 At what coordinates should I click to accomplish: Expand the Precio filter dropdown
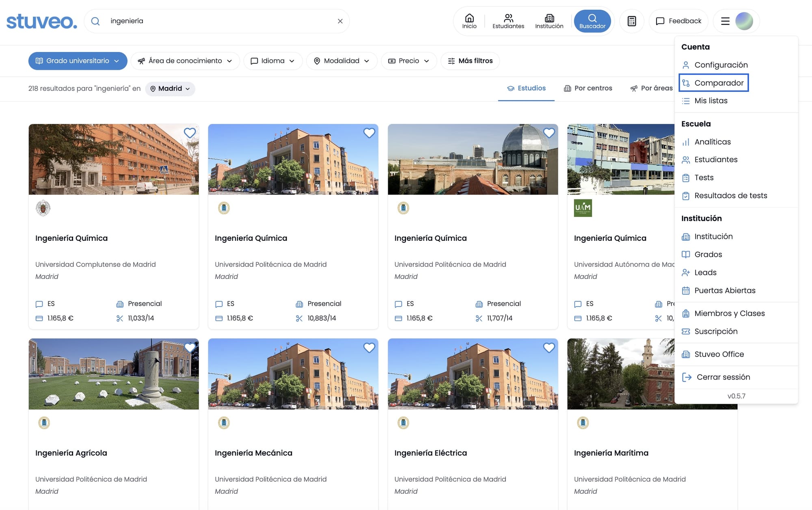pyautogui.click(x=409, y=61)
